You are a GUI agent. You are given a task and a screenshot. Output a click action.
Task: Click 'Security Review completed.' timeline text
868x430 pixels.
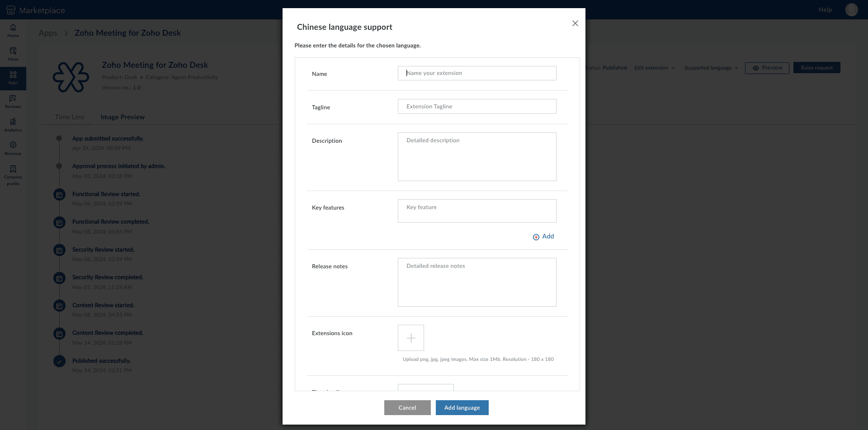[108, 277]
